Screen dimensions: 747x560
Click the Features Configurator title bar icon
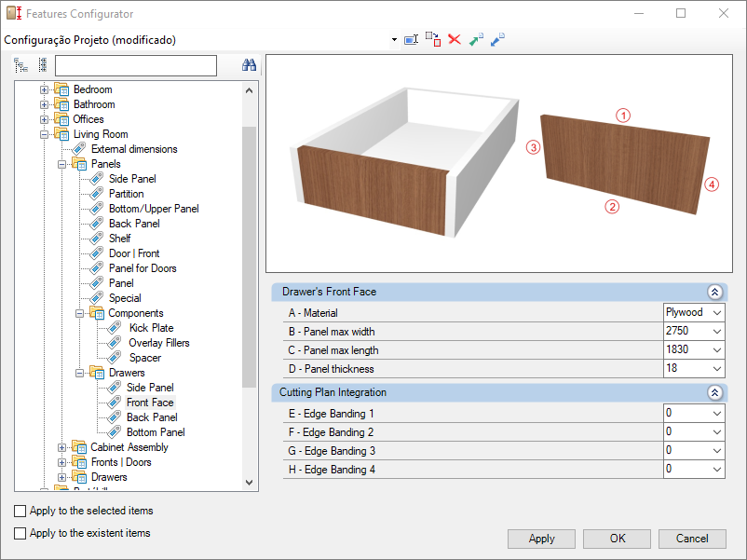point(14,13)
